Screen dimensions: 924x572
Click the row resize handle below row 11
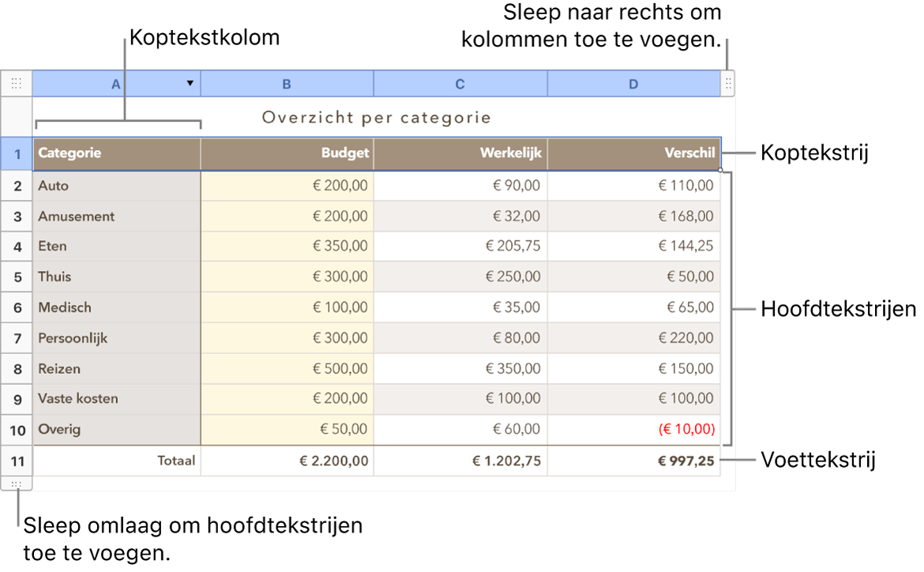point(17,484)
